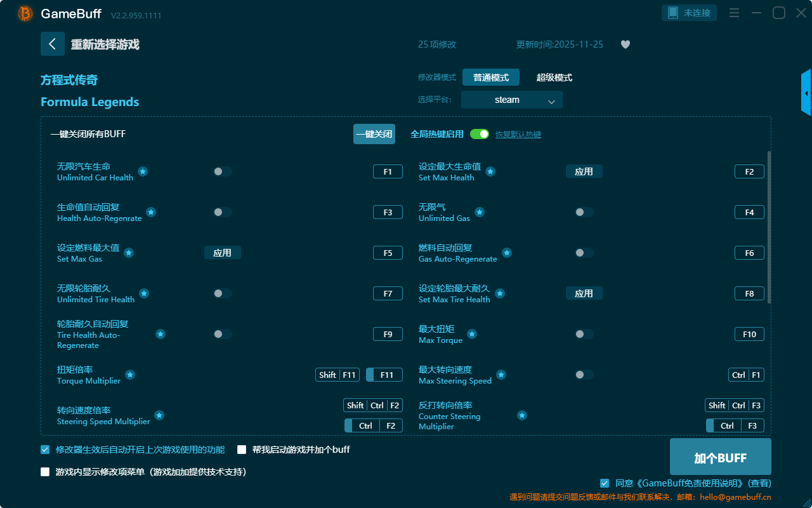Click the restore default hotkeys link
This screenshot has width=812, height=508.
(x=518, y=135)
